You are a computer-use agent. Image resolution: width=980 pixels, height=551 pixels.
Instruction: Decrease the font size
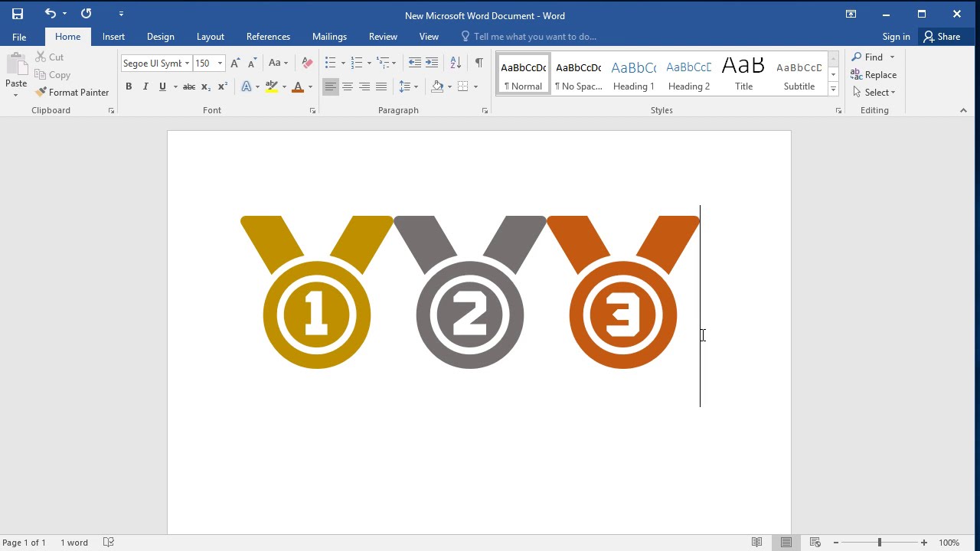click(x=251, y=64)
